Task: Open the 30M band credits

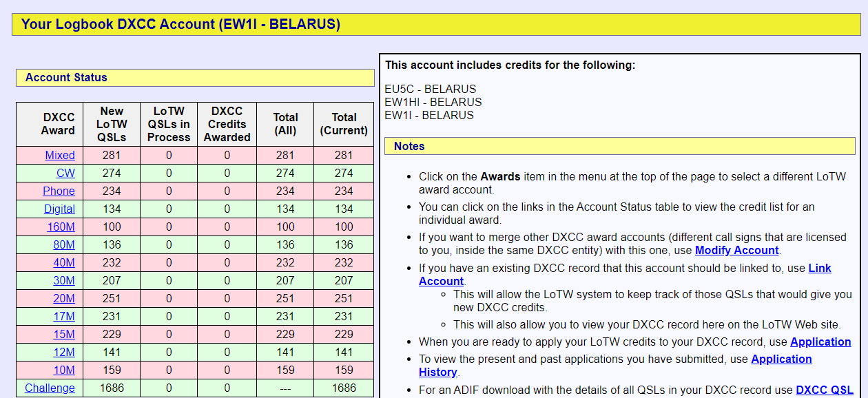Action: [64, 281]
